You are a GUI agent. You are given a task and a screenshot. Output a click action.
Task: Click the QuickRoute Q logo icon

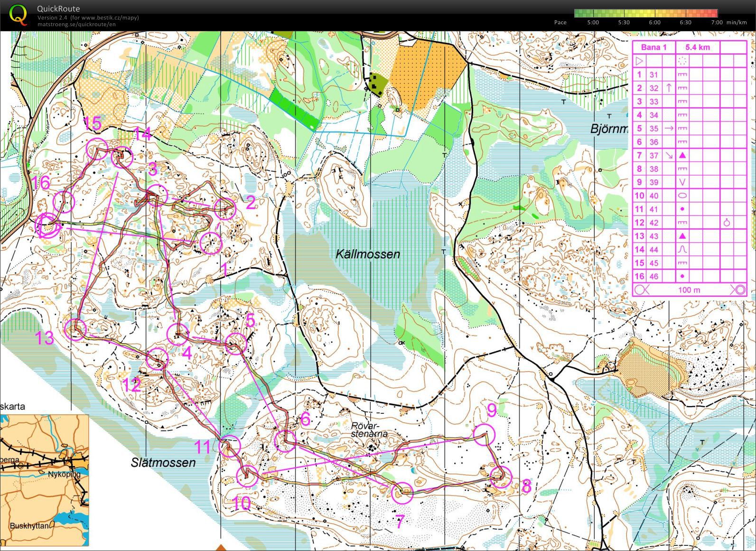tap(18, 14)
